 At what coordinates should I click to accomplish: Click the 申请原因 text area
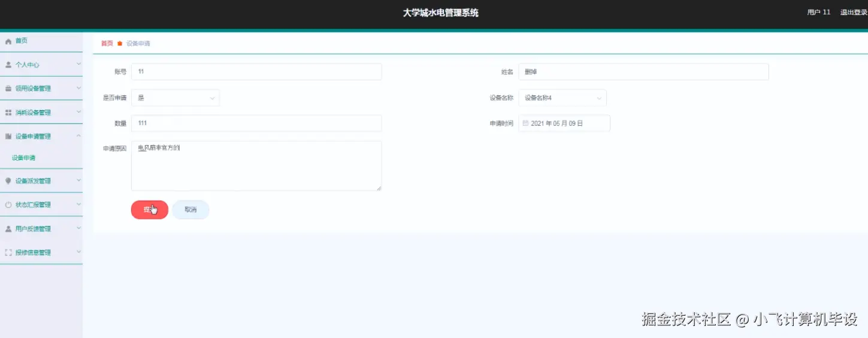(x=256, y=166)
